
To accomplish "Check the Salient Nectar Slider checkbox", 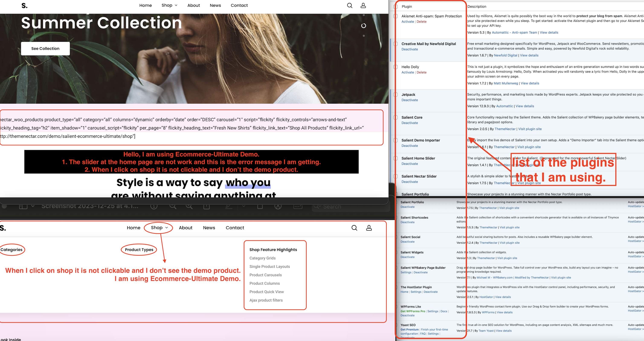I will 396,176.
